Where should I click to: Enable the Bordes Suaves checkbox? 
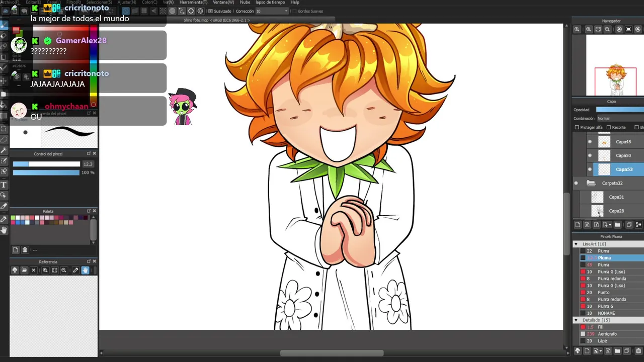coord(294,11)
